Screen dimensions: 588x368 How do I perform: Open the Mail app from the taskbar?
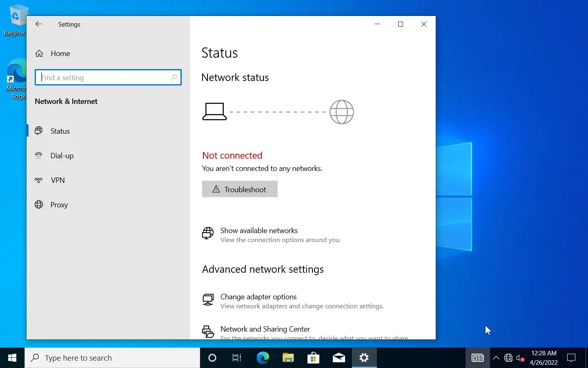[339, 358]
